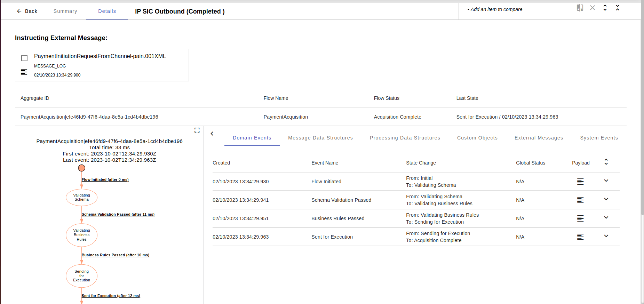
Task: View payload for Sent for Execution event
Action: coord(580,237)
